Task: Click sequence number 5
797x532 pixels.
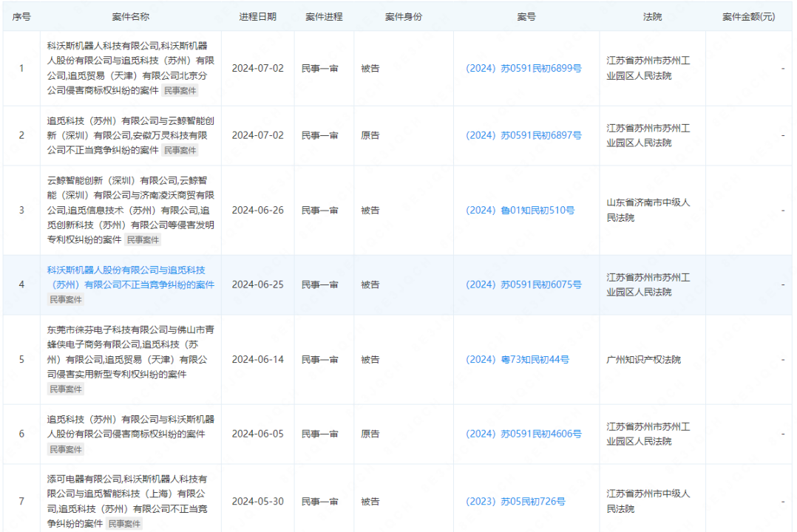Action: tap(21, 360)
